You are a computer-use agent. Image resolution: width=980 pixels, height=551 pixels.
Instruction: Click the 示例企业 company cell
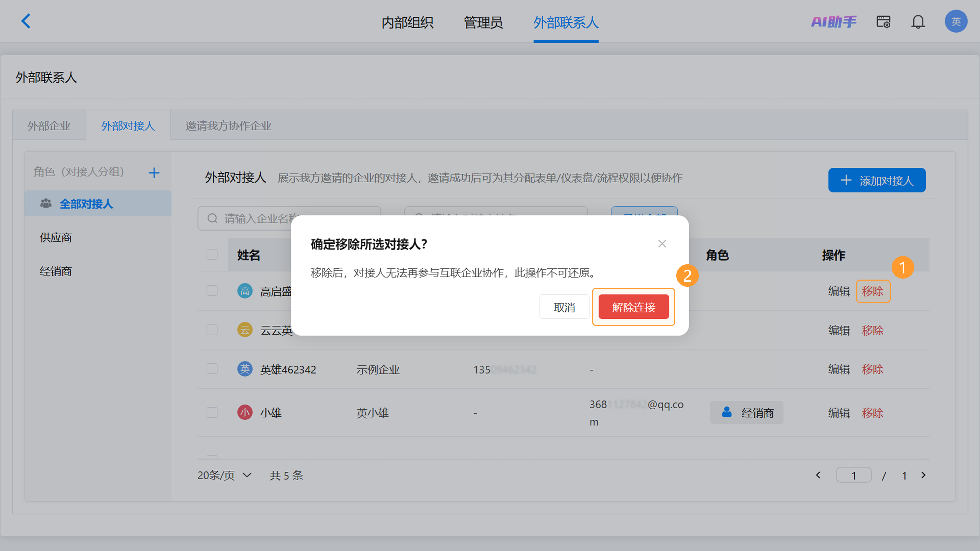[x=378, y=370]
